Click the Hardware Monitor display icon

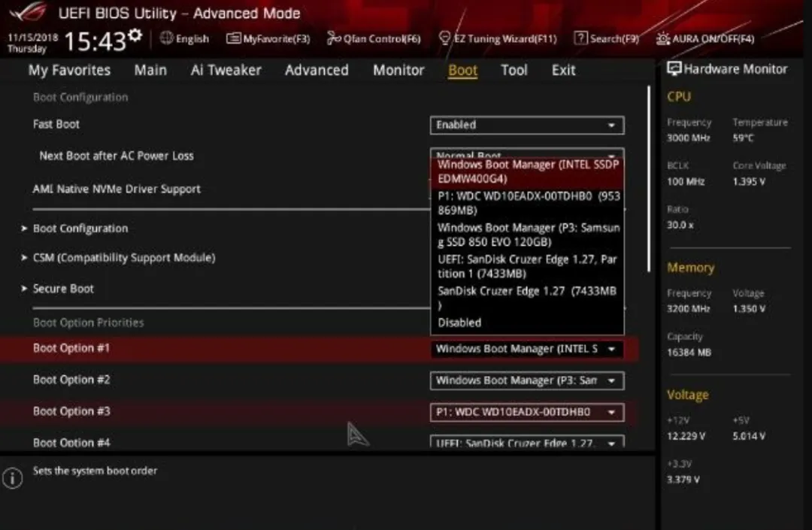point(674,68)
